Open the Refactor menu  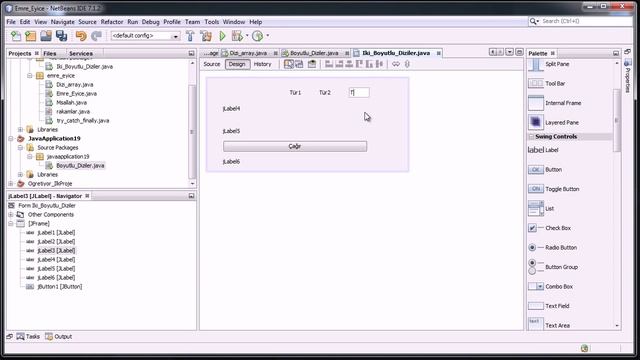112,22
